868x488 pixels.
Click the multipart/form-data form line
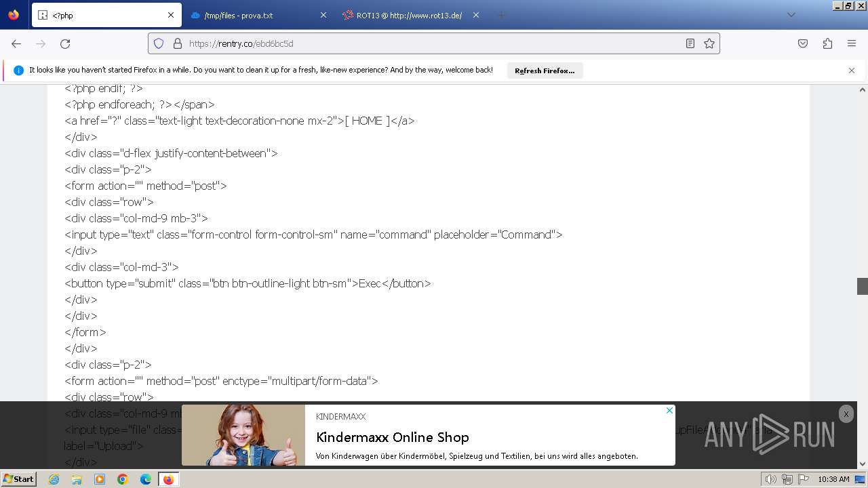click(x=221, y=381)
